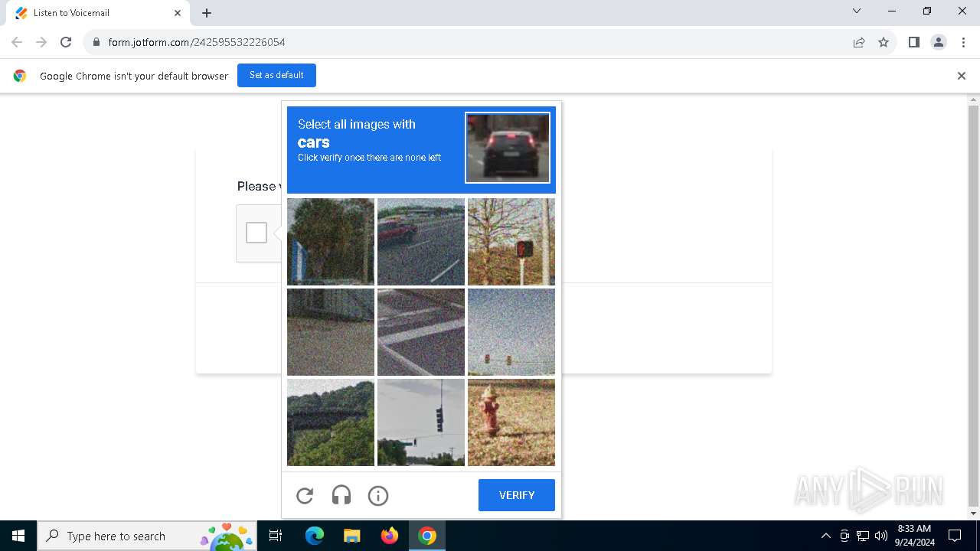Show hidden system tray icons
The height and width of the screenshot is (551, 980).
point(825,536)
